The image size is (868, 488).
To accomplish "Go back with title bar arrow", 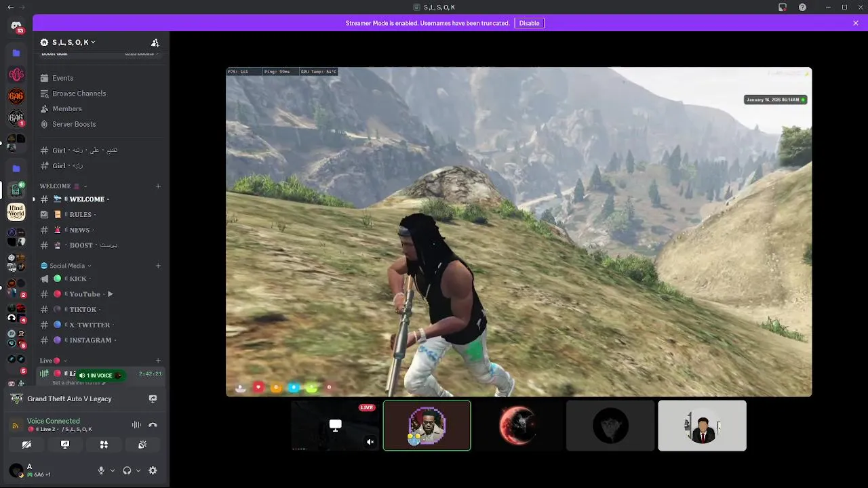I will (x=10, y=7).
